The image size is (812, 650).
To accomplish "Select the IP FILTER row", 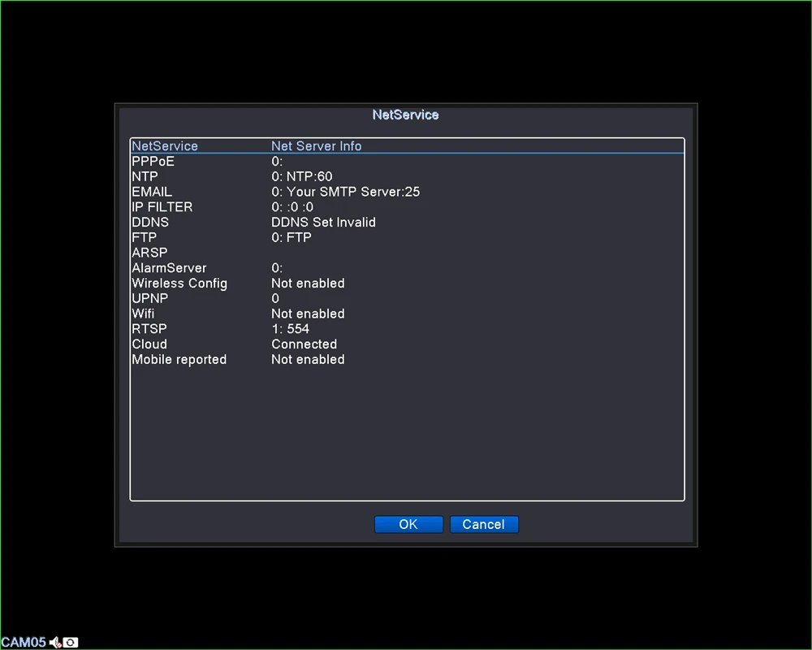I will point(407,207).
